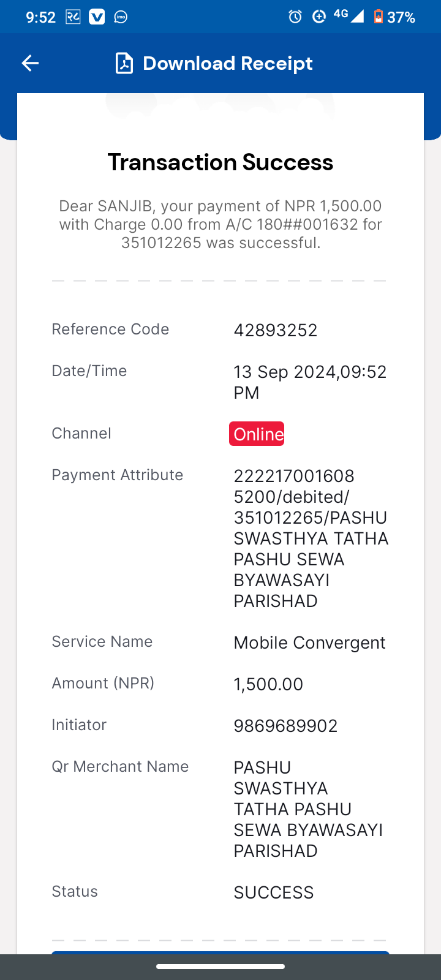Tap the red Online channel badge
This screenshot has width=441, height=980.
(x=257, y=434)
